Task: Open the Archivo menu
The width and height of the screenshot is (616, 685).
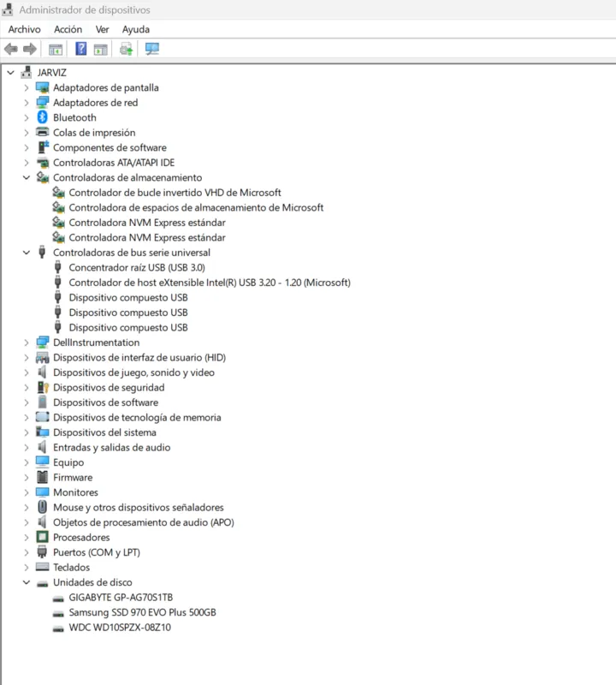Action: coord(25,29)
